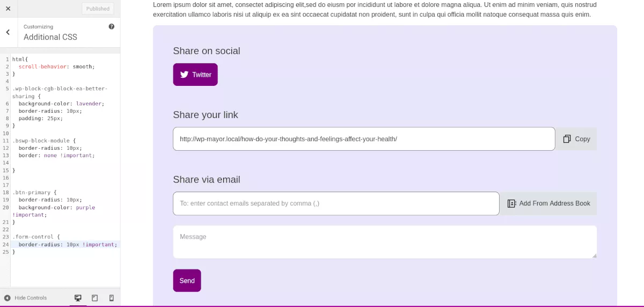Select the .bswp-block-module selector line
Screen dimensions: 644x307
pos(44,141)
